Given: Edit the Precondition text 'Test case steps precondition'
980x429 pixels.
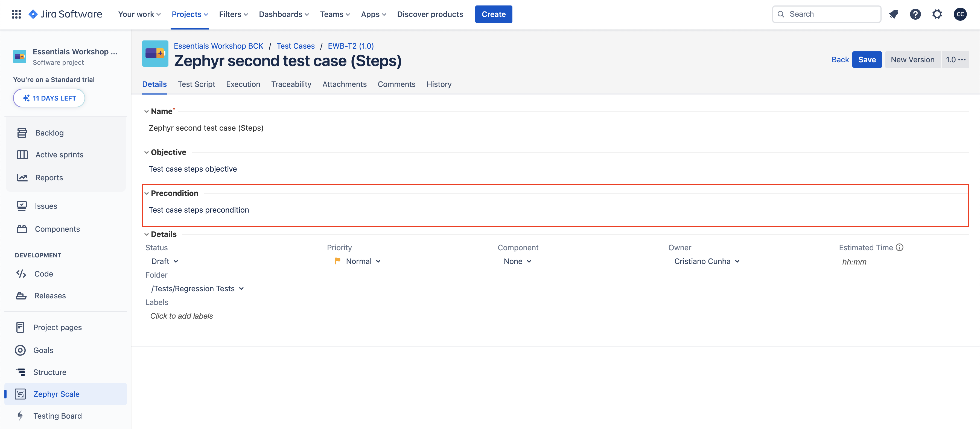Looking at the screenshot, I should (x=199, y=210).
